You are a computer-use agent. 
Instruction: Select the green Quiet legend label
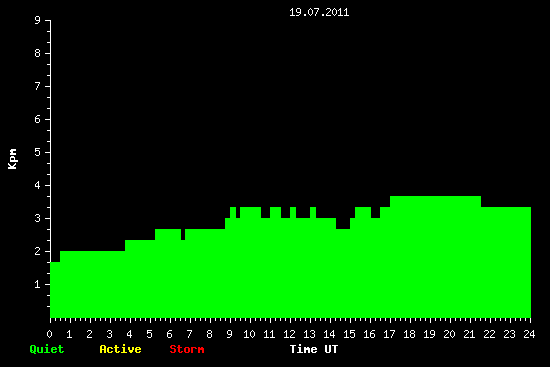pyautogui.click(x=47, y=349)
